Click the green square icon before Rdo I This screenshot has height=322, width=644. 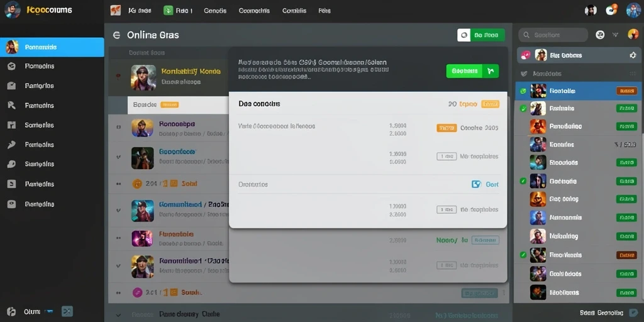click(169, 10)
